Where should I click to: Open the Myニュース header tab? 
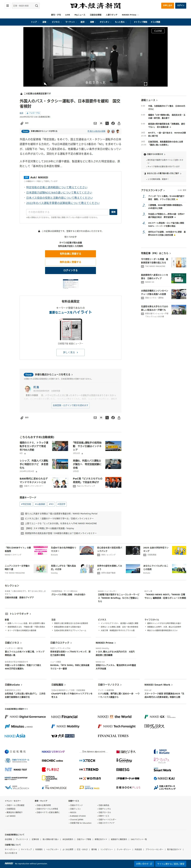point(80,15)
